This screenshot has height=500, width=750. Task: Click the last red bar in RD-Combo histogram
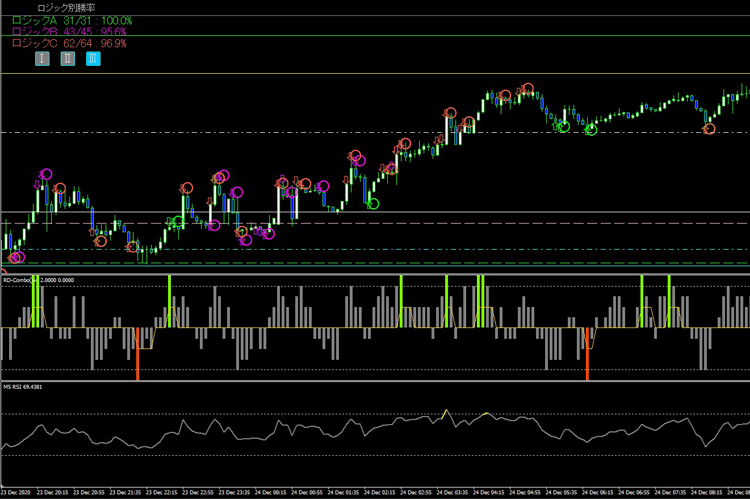[x=587, y=353]
